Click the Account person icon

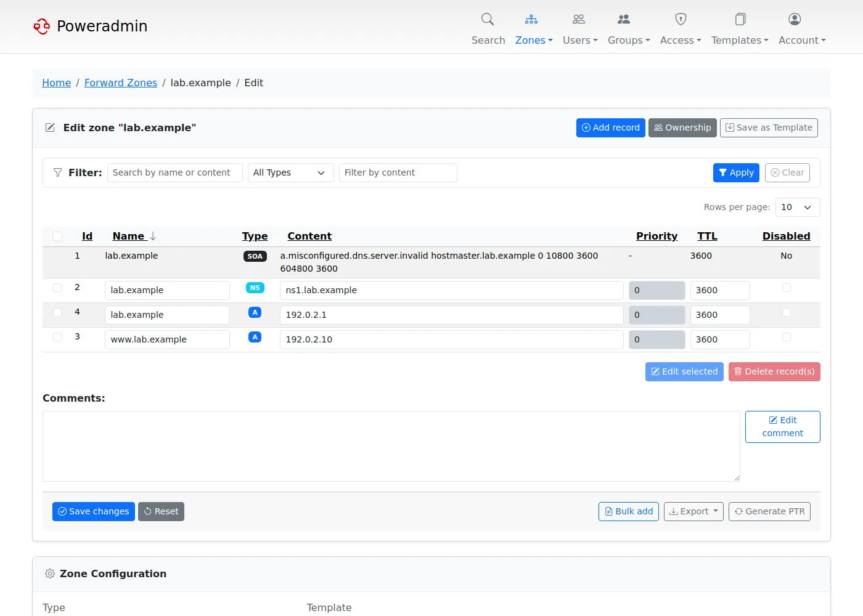(x=795, y=19)
